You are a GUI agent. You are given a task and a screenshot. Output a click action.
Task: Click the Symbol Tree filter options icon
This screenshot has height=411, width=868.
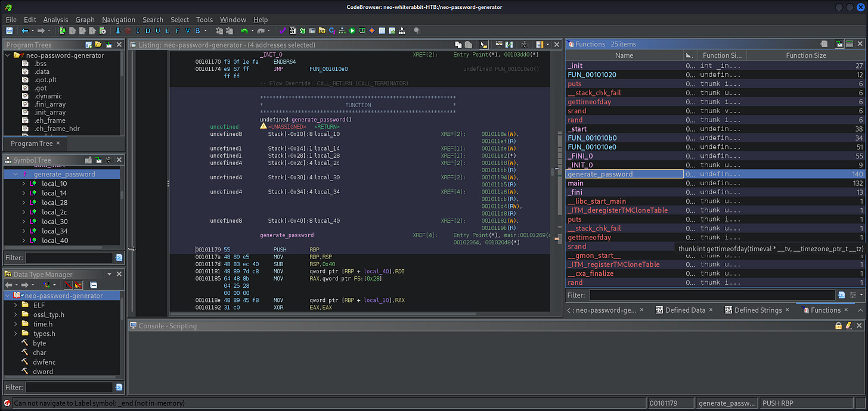[x=119, y=258]
